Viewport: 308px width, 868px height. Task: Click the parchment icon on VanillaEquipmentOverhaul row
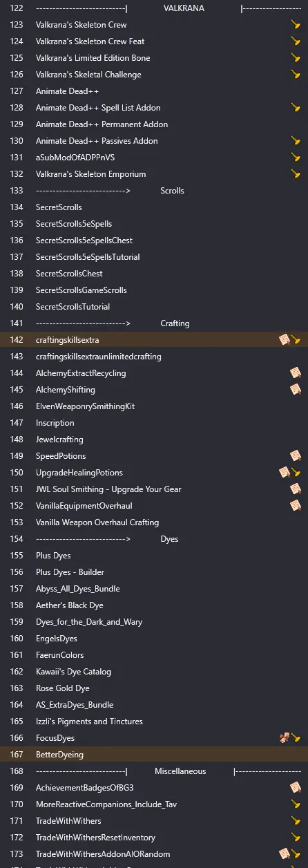click(296, 506)
